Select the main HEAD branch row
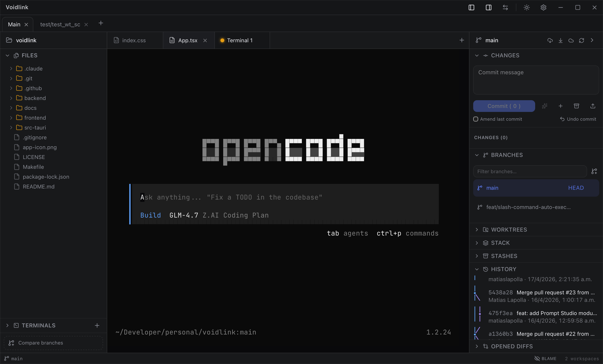The height and width of the screenshot is (364, 603). (x=536, y=188)
